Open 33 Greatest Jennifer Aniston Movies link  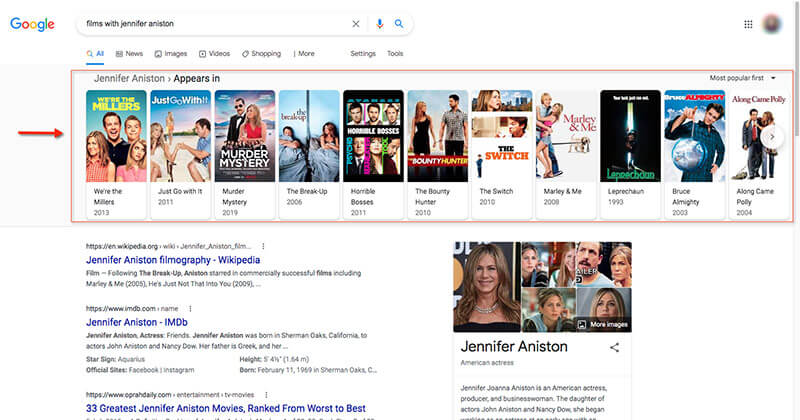(x=226, y=408)
